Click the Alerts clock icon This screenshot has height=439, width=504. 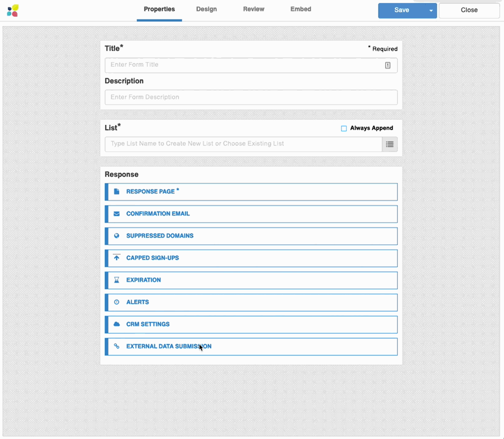(x=117, y=302)
